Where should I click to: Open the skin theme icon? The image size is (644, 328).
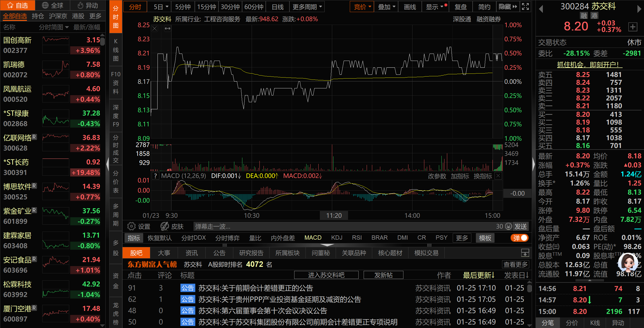pos(165,226)
